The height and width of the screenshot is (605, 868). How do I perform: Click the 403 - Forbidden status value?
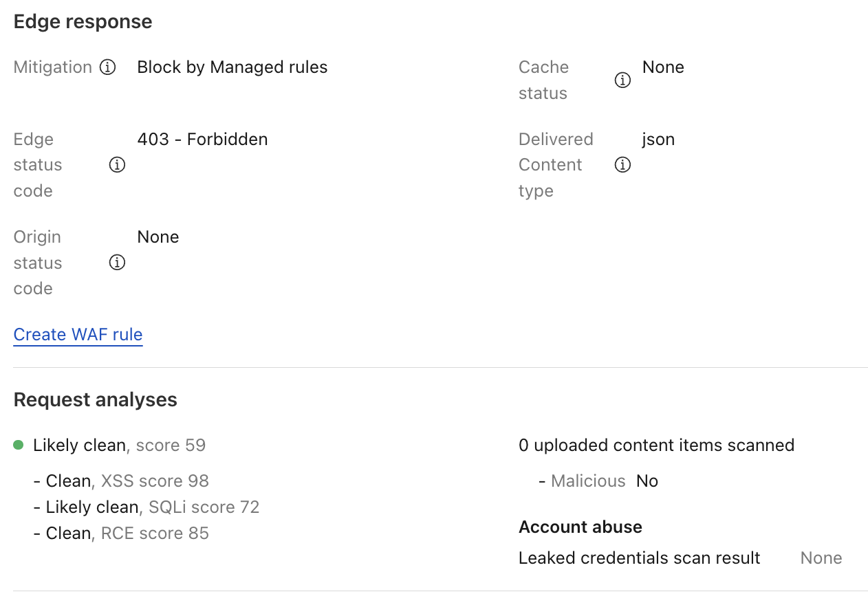202,140
